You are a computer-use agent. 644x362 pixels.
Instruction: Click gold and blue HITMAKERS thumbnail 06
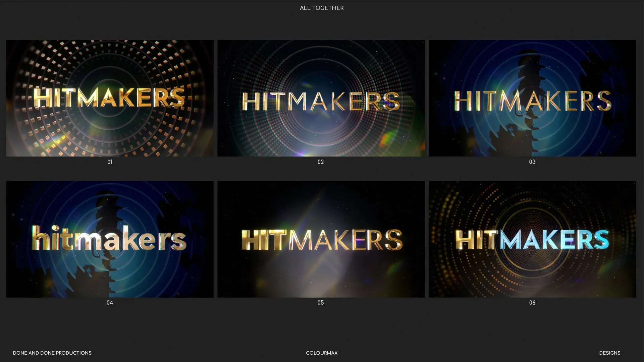pos(532,239)
